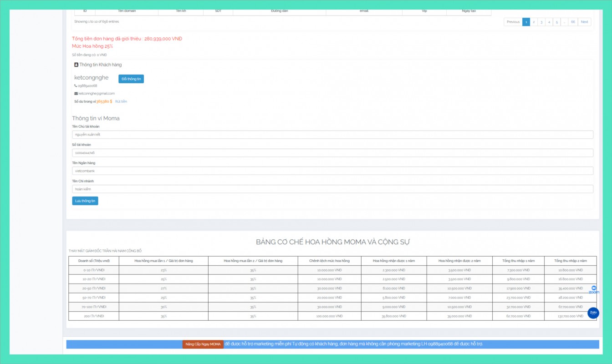Go to the Previous page of entries
Image resolution: width=612 pixels, height=364 pixels.
[513, 22]
